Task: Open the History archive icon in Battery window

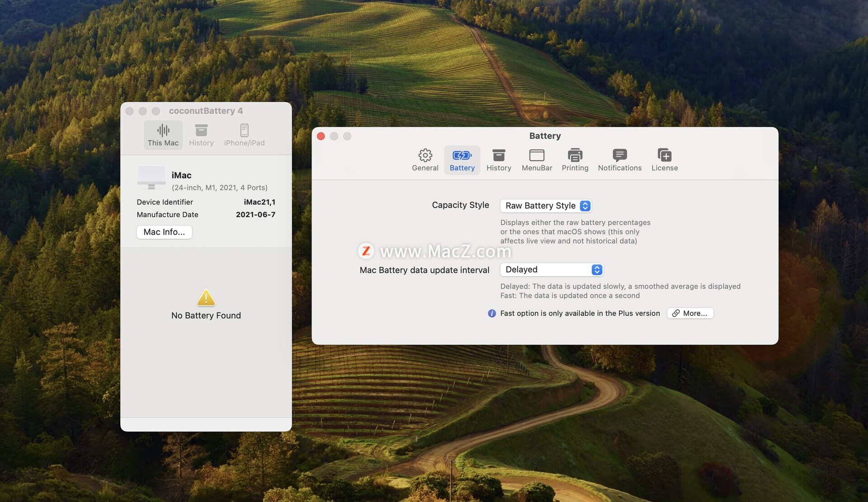Action: 499,155
